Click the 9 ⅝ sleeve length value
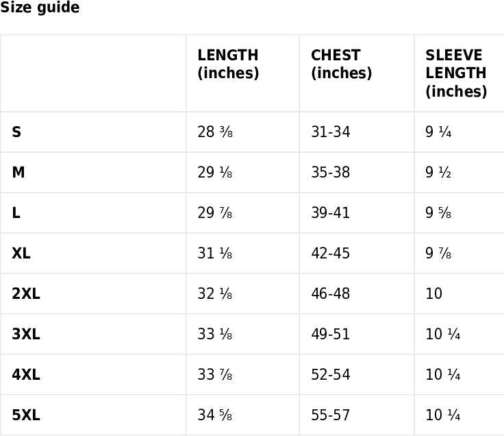 [x=438, y=213]
